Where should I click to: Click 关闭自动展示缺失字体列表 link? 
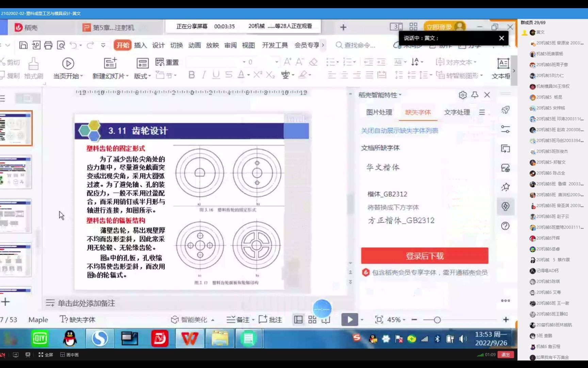coord(399,131)
